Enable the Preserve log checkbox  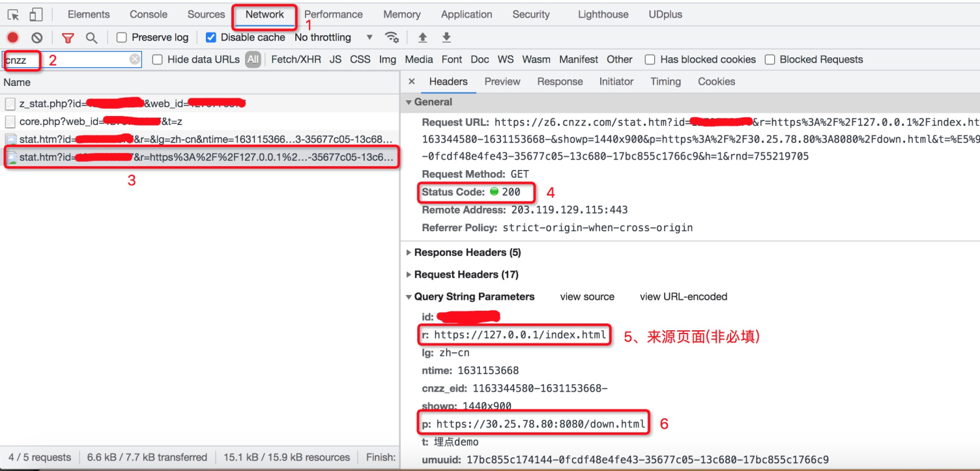point(121,37)
